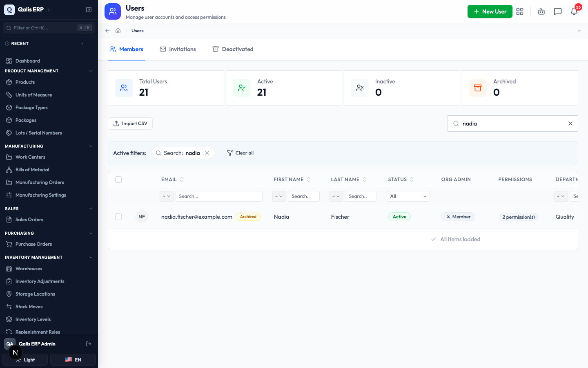Switch to the Invitations tab
Screen dimensions: 588x368
(x=178, y=49)
